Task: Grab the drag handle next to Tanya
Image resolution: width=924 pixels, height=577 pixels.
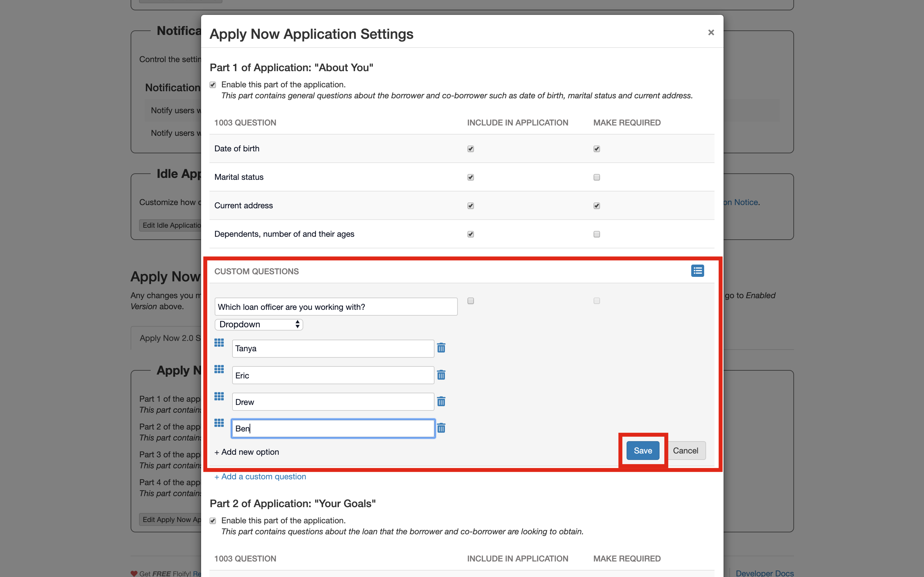Action: click(x=219, y=343)
